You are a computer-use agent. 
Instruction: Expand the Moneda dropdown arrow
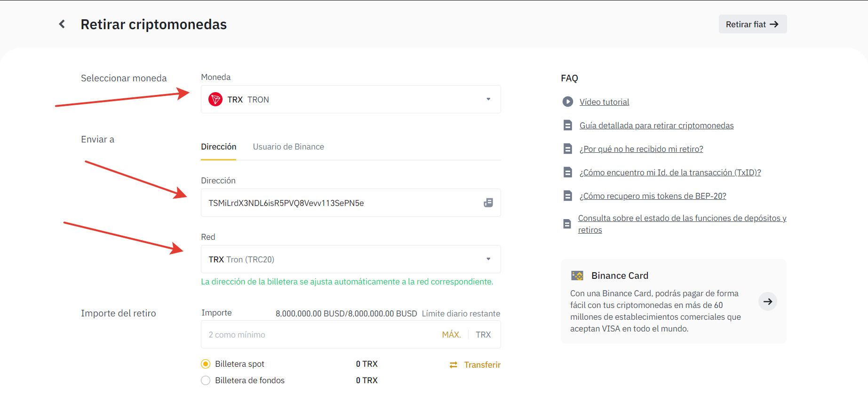tap(488, 99)
